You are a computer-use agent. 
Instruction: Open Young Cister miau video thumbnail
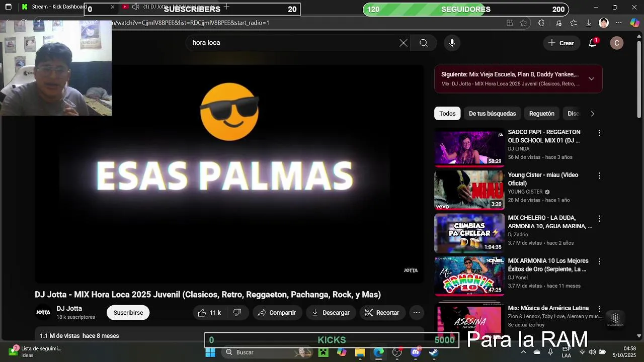coord(469,190)
